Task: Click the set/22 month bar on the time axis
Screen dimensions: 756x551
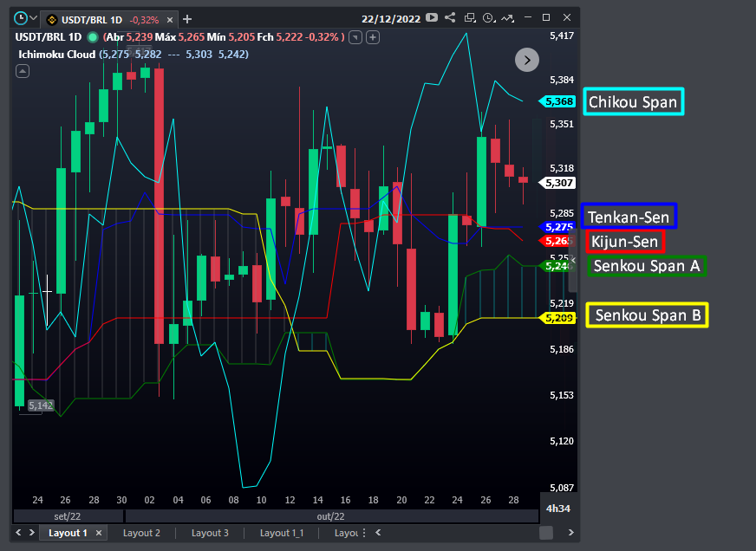Action: click(x=68, y=516)
